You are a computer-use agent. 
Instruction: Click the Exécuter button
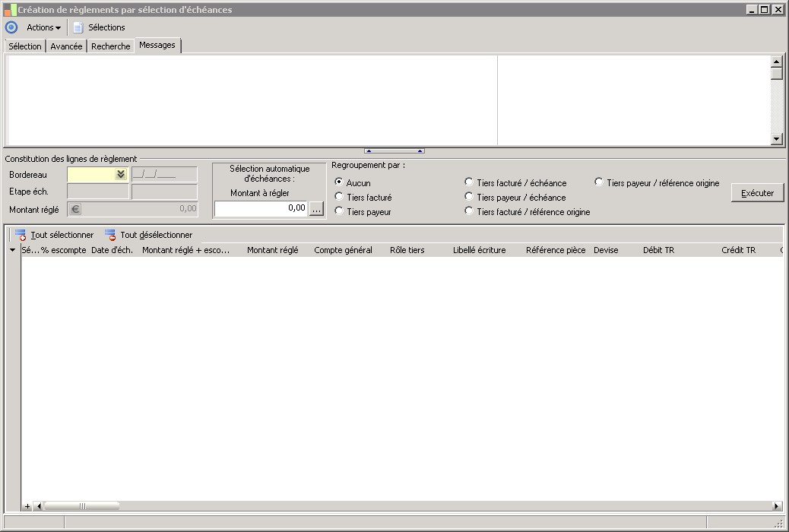(757, 193)
